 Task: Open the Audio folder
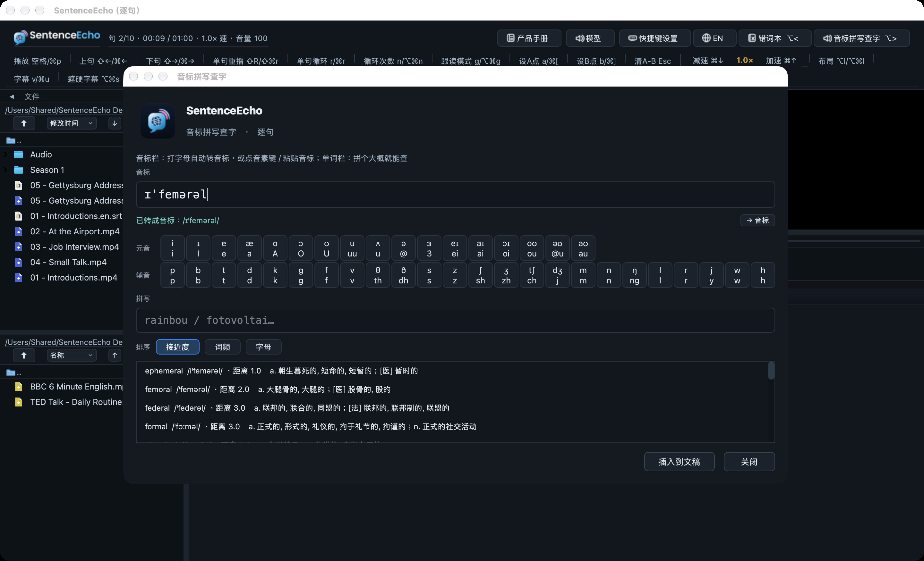point(41,155)
